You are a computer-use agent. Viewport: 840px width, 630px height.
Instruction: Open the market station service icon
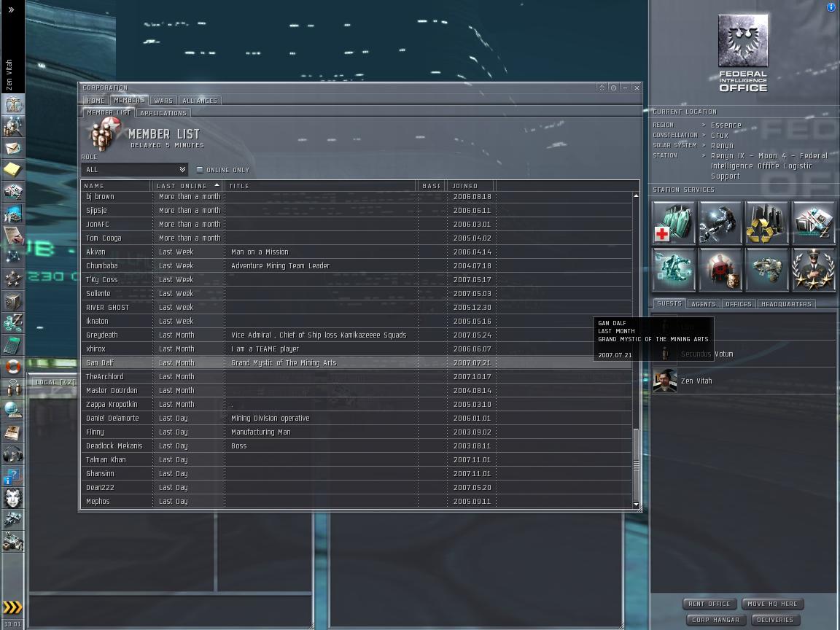(813, 223)
